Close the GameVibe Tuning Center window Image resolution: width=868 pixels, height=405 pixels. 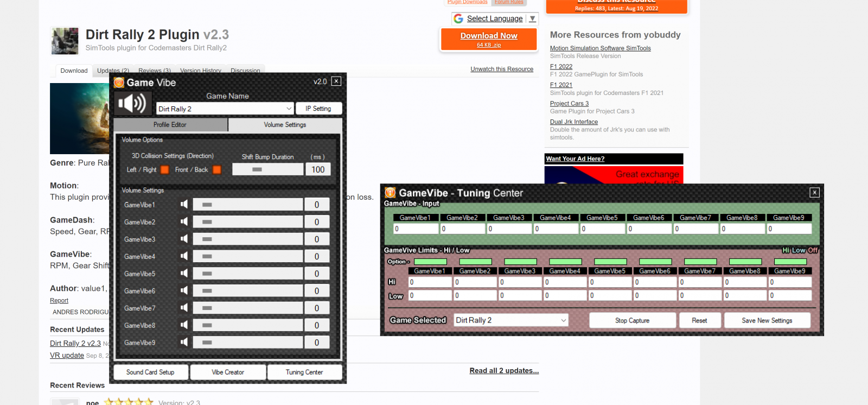point(814,192)
